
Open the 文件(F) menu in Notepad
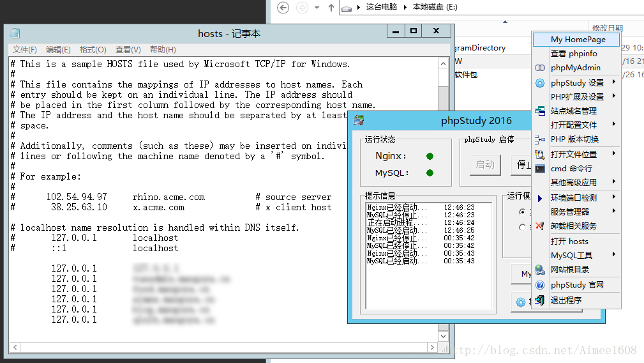point(25,49)
